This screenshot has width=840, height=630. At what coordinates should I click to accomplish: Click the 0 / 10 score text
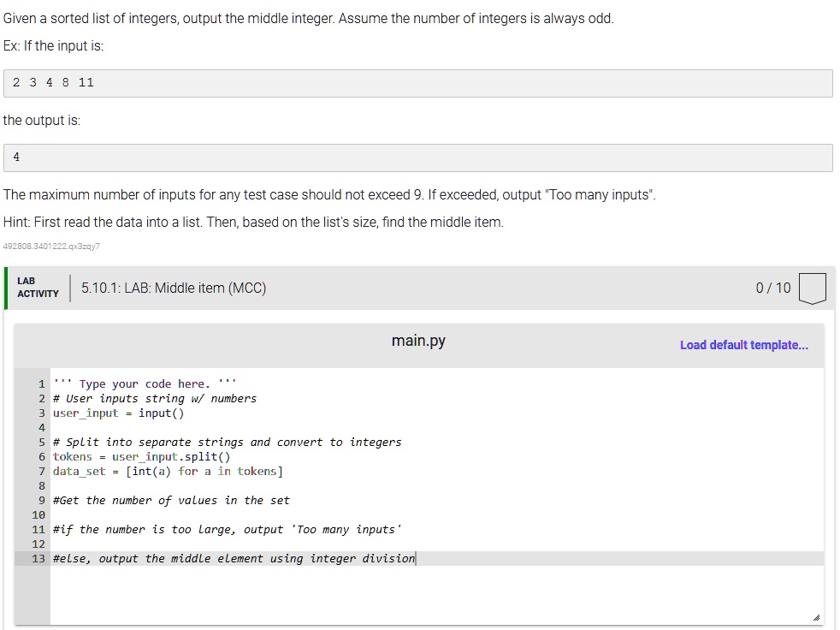[x=773, y=288]
